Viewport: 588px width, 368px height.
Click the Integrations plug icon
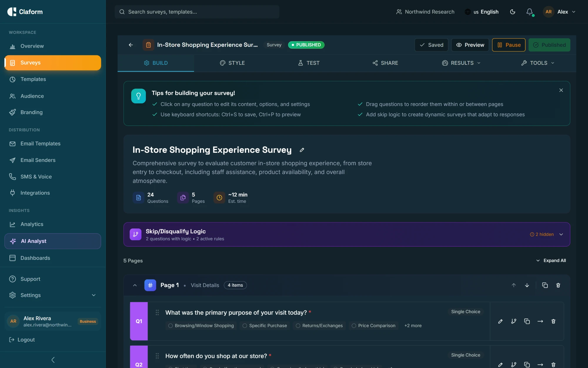pyautogui.click(x=12, y=193)
